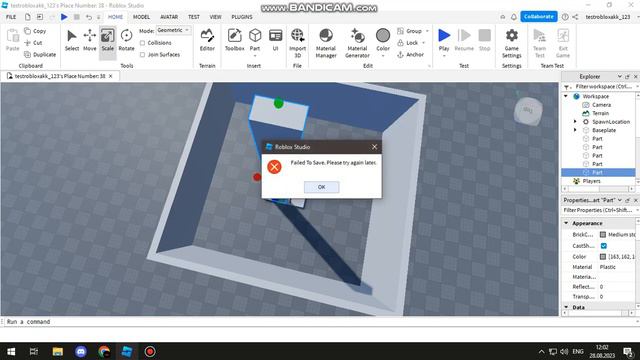Open the FILE menu
This screenshot has width=640, height=360.
[x=11, y=17]
